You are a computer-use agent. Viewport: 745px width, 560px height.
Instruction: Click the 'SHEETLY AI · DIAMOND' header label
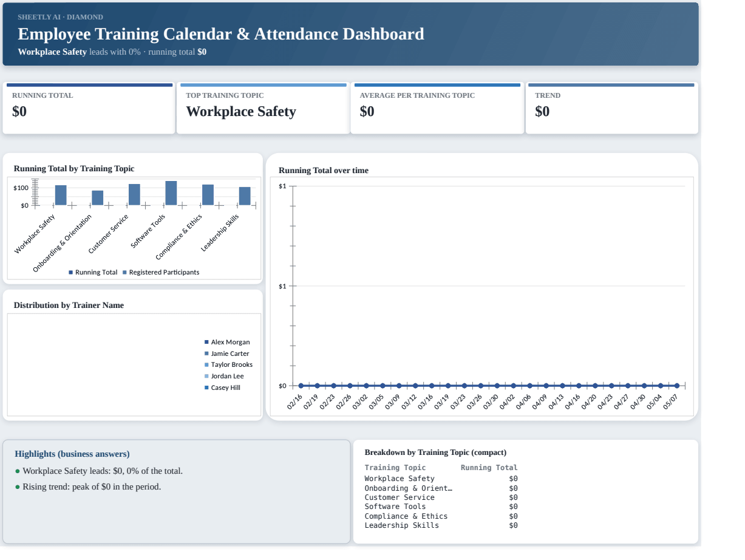60,17
